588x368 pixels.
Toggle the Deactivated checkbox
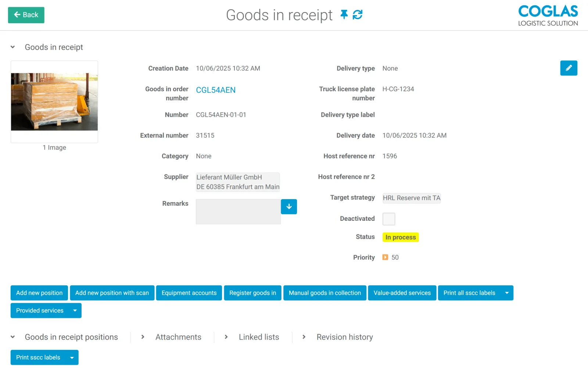[x=389, y=219]
